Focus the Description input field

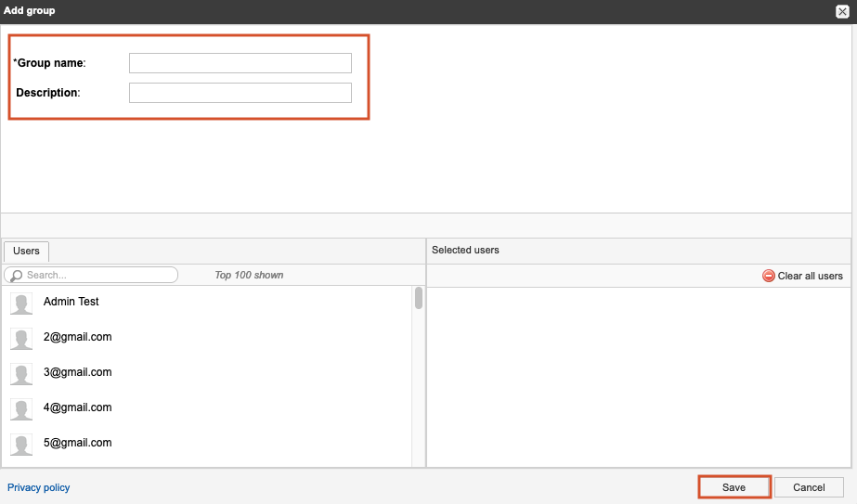(x=240, y=93)
